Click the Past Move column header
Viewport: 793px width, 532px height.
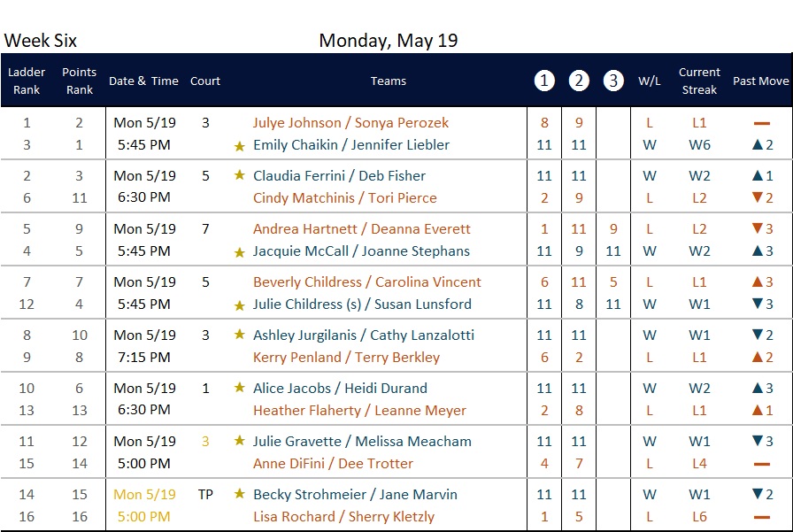[x=760, y=81]
